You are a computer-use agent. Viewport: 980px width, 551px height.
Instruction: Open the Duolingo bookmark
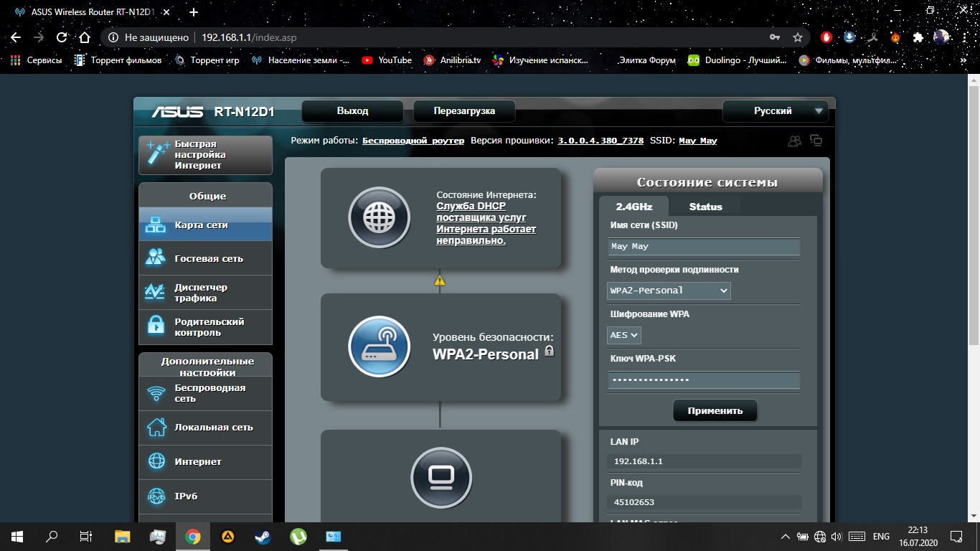click(x=738, y=60)
